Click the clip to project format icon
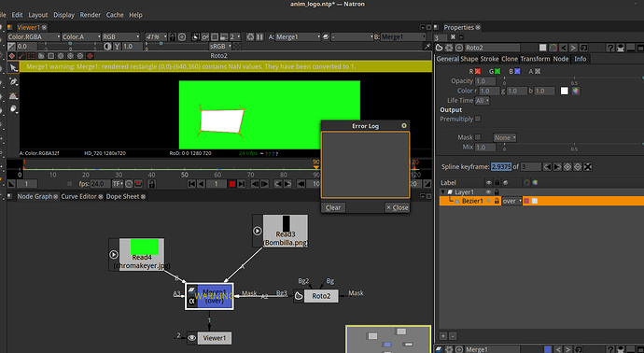 coord(196,37)
